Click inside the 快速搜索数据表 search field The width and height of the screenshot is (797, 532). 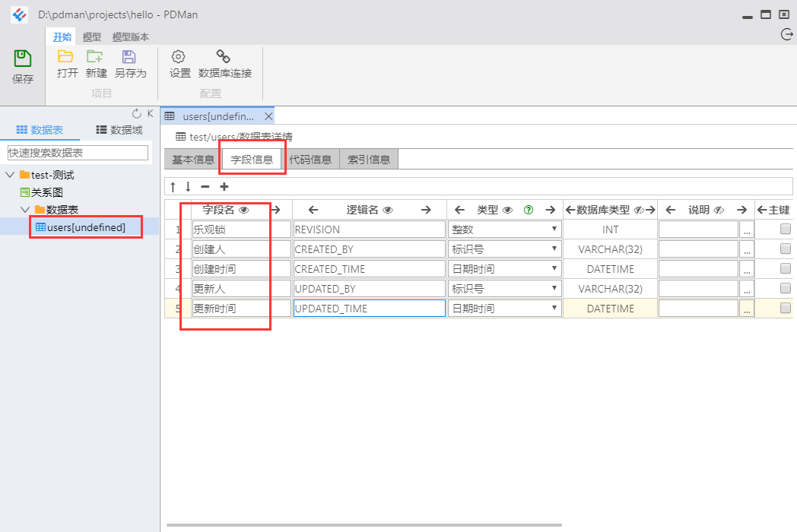point(76,153)
